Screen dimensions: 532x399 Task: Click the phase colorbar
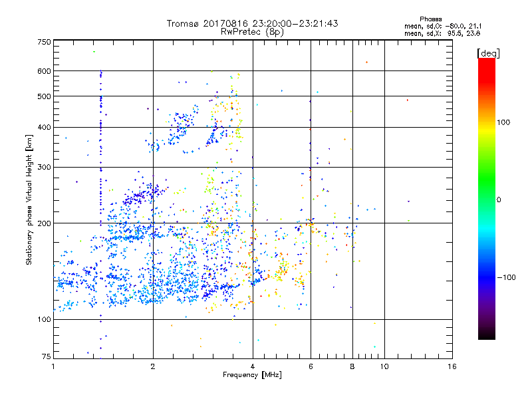click(487, 198)
